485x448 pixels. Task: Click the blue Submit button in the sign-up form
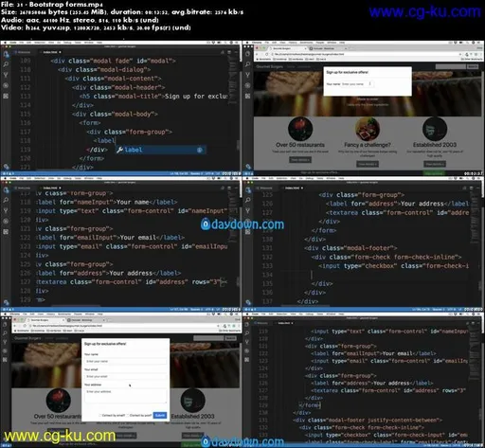(160, 415)
